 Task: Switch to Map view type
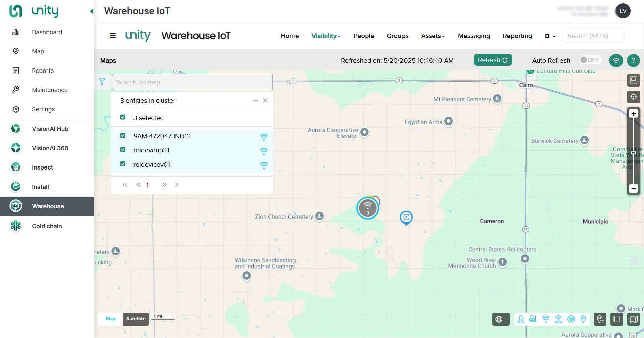111,319
